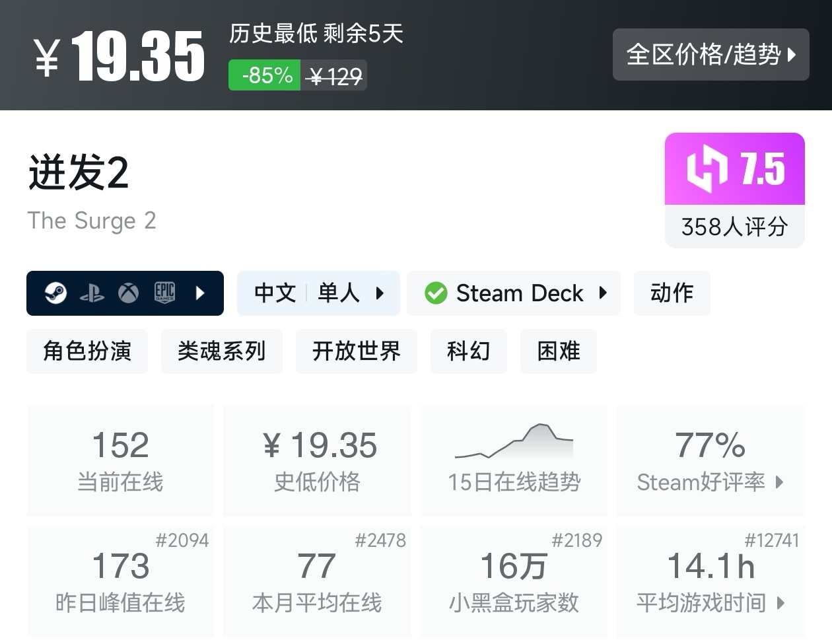Click the #2094 rank label
The width and height of the screenshot is (832, 644).
(x=182, y=540)
